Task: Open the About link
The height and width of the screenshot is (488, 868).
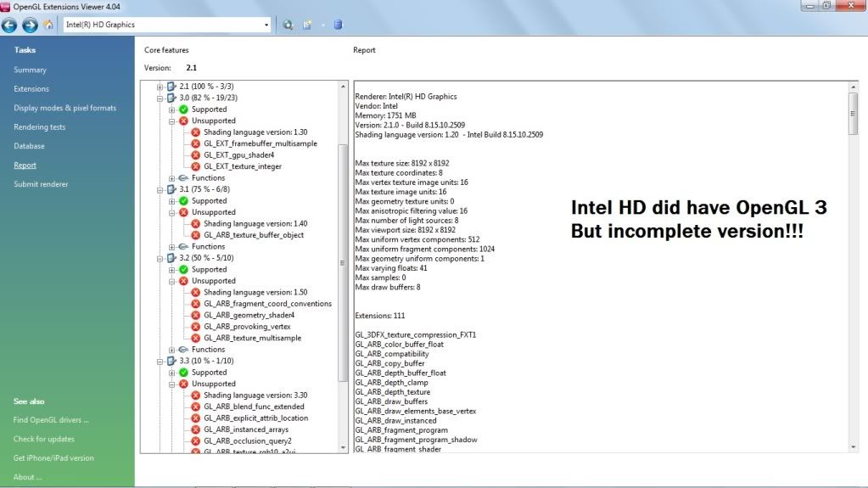Action: (x=28, y=477)
